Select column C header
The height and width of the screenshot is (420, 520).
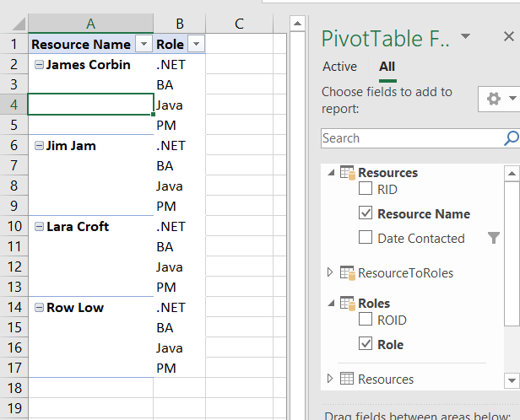[x=240, y=24]
